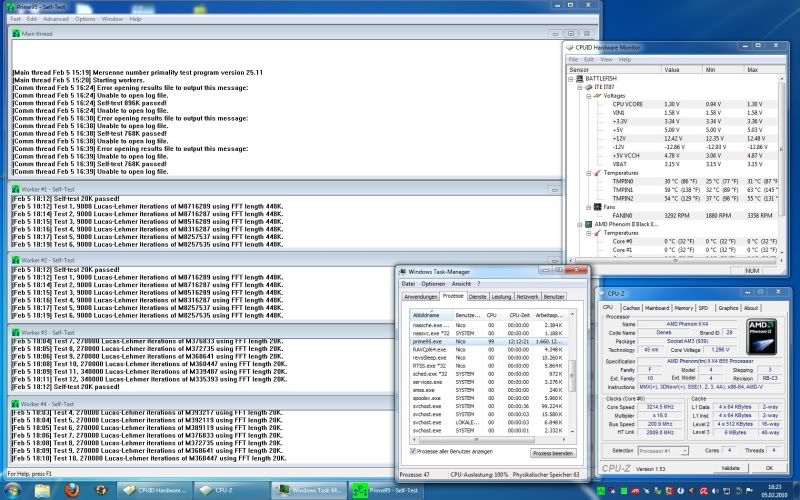Screen dimensions: 800x500
Task: Click the CPUID Hardware Monitor title bar icon
Action: pyautogui.click(x=570, y=47)
